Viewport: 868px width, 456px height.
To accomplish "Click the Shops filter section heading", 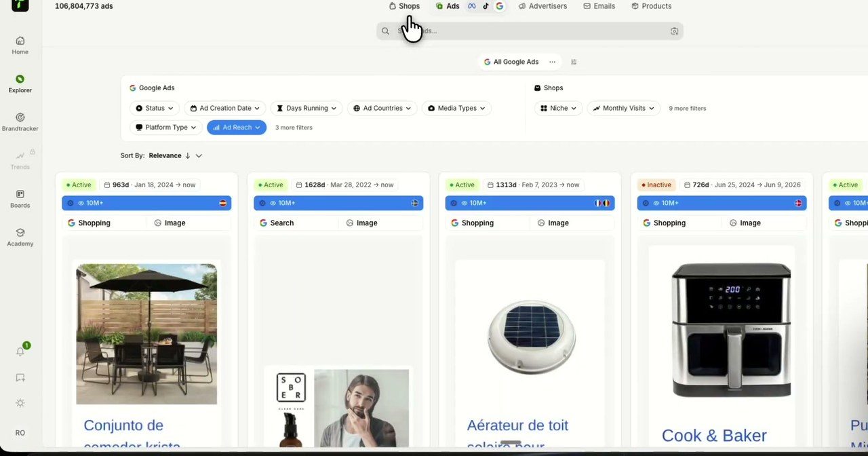I will pyautogui.click(x=549, y=88).
